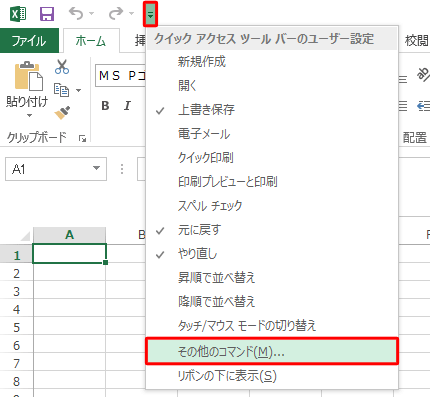
Task: Select column A header
Action: pyautogui.click(x=69, y=235)
